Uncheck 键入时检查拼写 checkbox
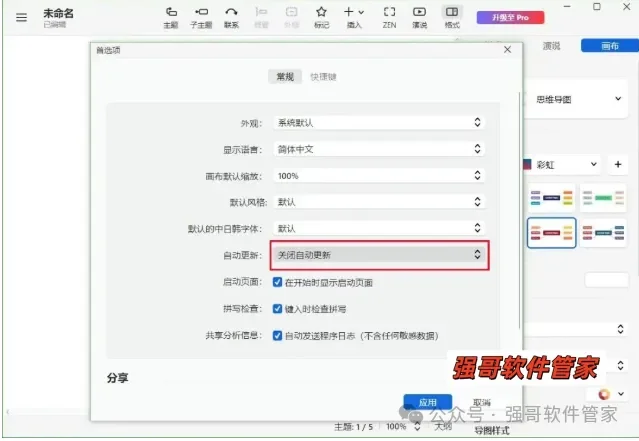639x441 pixels. 278,309
